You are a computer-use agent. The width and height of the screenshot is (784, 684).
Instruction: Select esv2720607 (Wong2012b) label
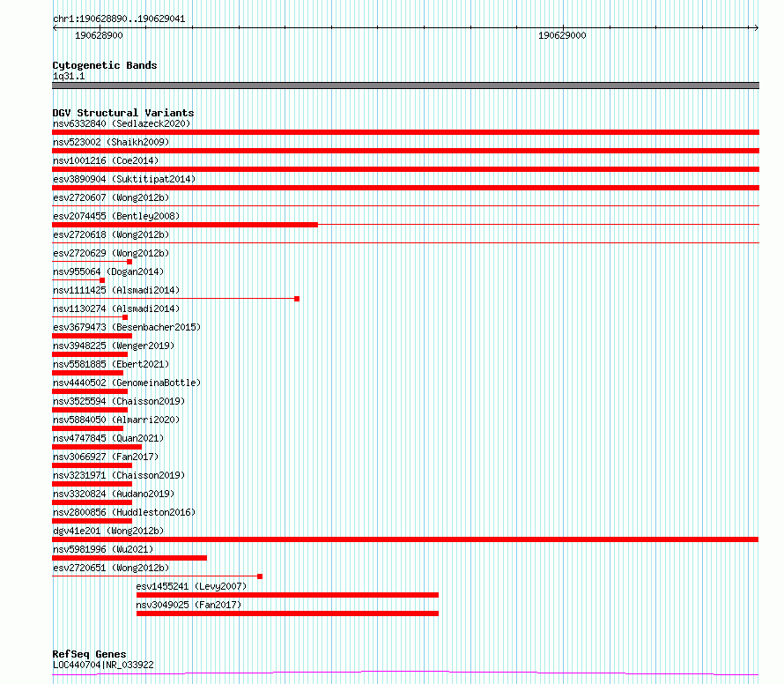click(x=111, y=197)
